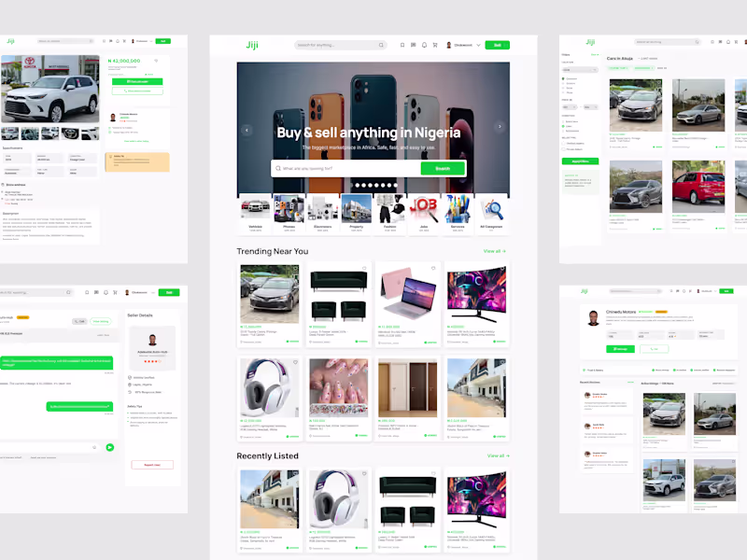Select the Refurbished condition radio option
Image resolution: width=747 pixels, height=560 pixels.
coord(564,131)
